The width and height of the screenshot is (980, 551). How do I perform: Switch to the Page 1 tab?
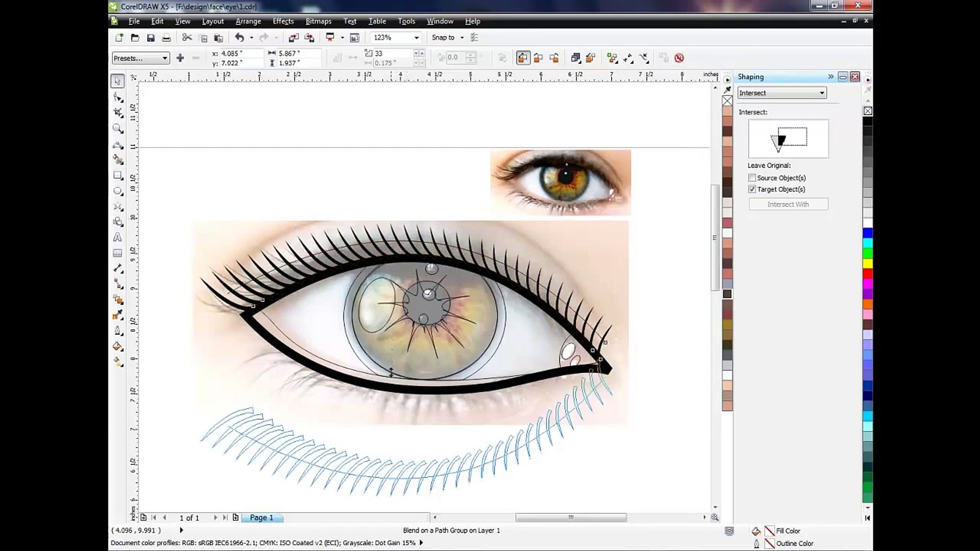click(261, 517)
